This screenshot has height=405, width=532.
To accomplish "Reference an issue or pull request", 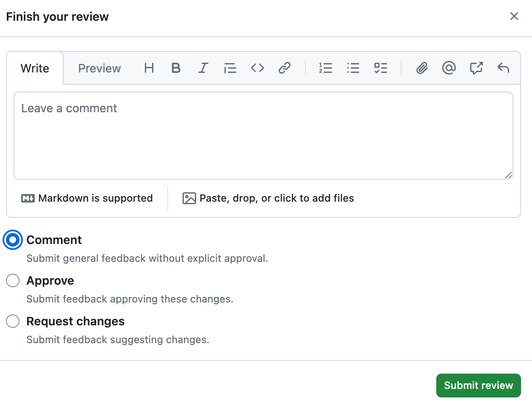I will (476, 68).
